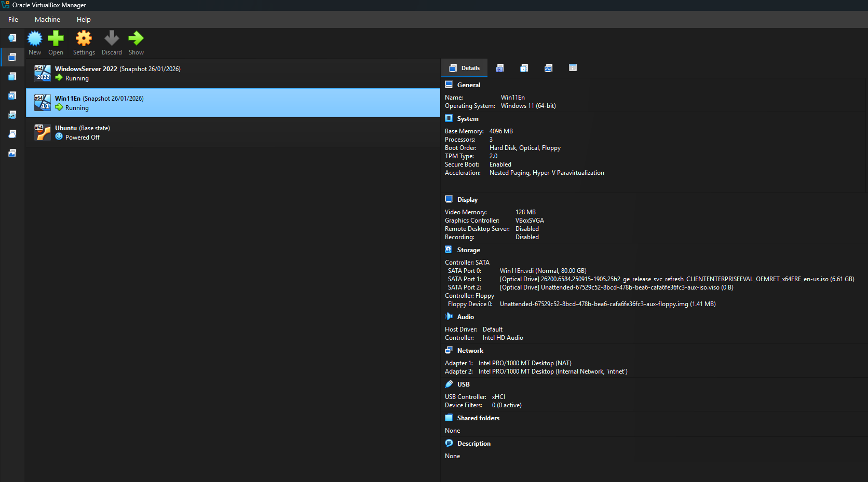Select the Details tab
This screenshot has height=482, width=868.
tap(465, 68)
